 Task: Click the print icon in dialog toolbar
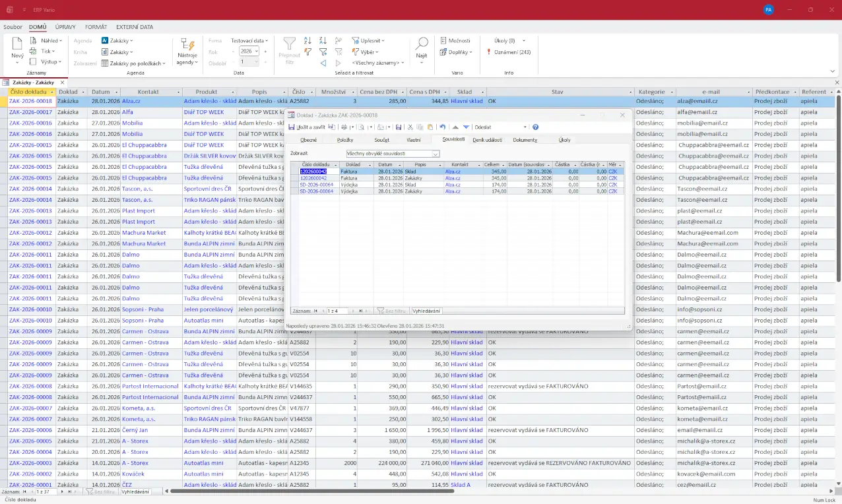344,127
